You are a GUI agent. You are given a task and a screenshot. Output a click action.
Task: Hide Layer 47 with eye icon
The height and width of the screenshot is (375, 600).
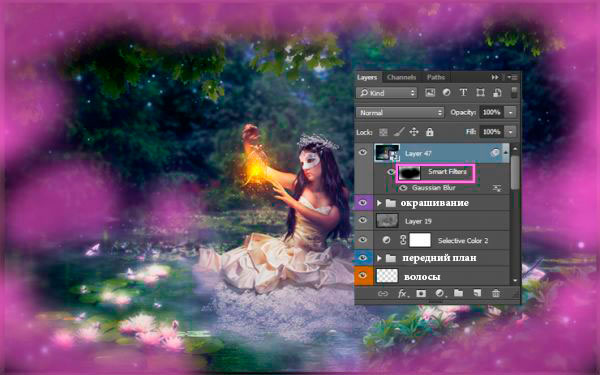click(363, 153)
